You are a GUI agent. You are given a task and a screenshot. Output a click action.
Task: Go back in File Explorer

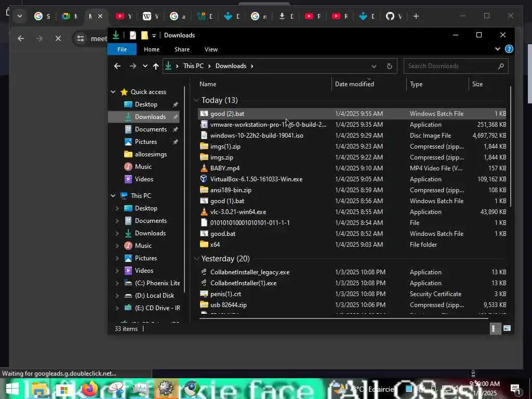117,66
